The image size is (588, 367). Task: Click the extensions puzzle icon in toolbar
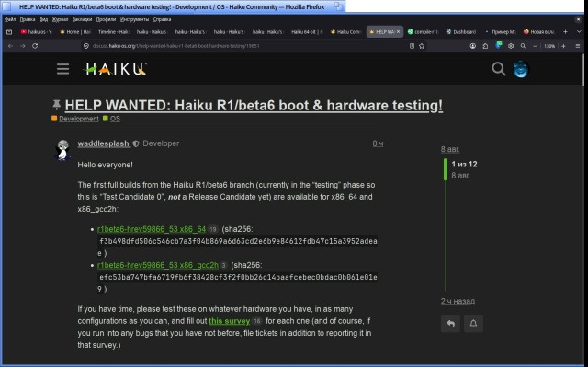485,46
